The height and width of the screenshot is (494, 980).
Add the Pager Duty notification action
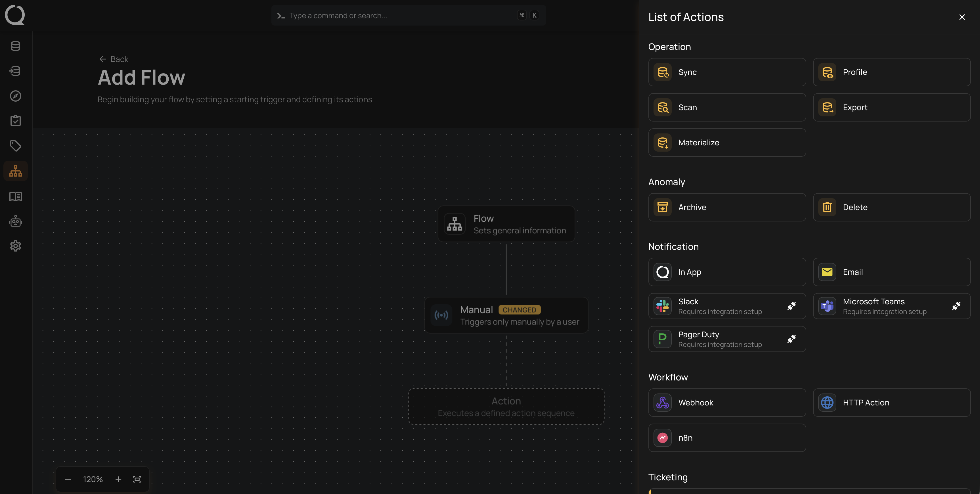[x=727, y=339]
